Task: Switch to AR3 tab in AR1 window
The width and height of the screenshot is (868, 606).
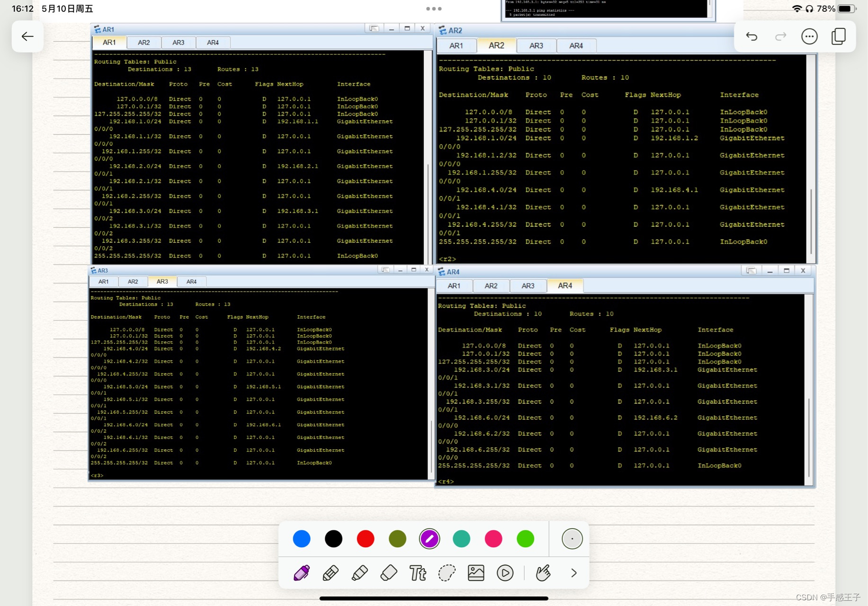Action: coord(179,43)
